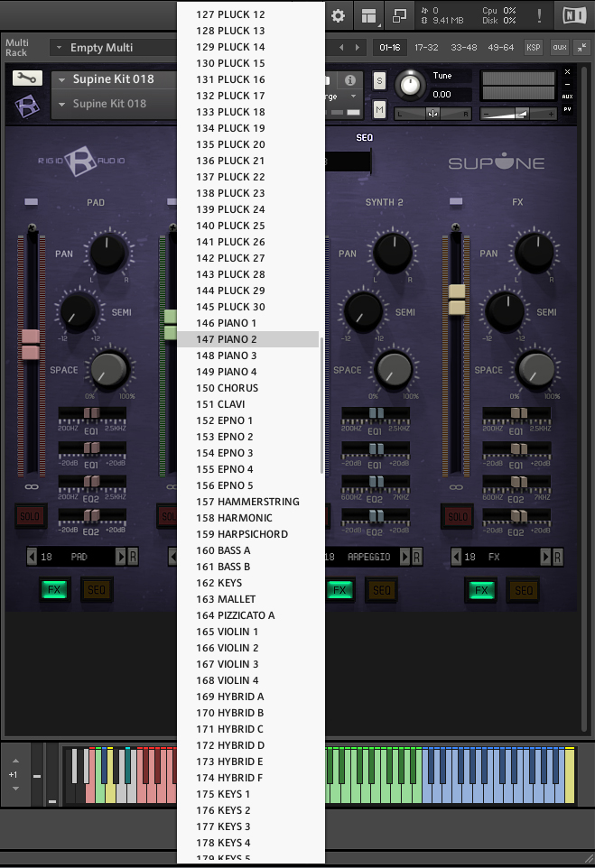595x868 pixels.
Task: Click the R randomize button for PAD
Action: [133, 557]
